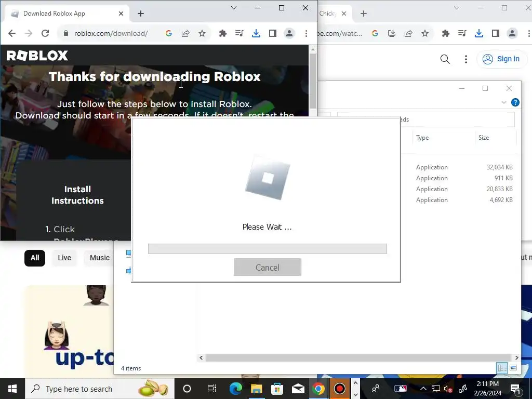Expand the File Explorer ribbon chevron

coord(504,102)
